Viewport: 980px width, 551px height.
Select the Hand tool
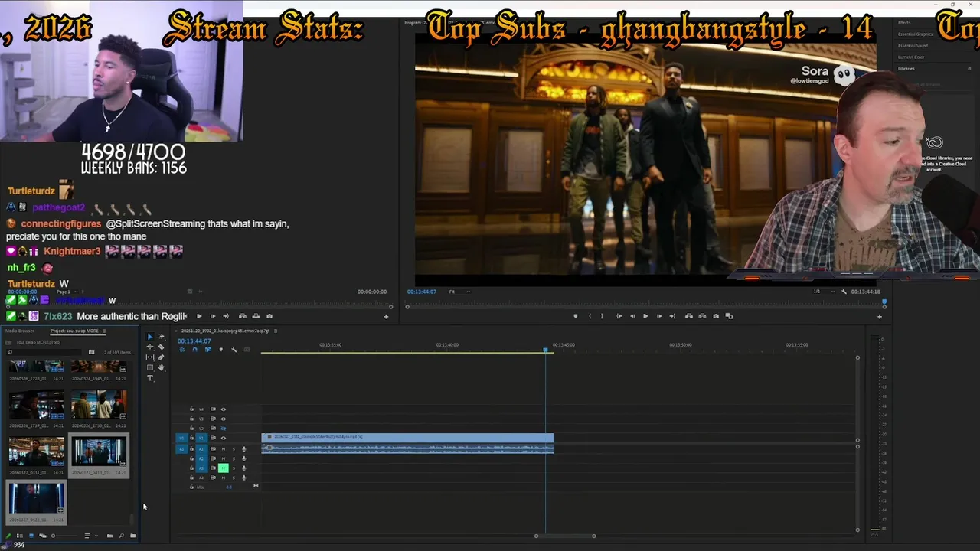[161, 367]
